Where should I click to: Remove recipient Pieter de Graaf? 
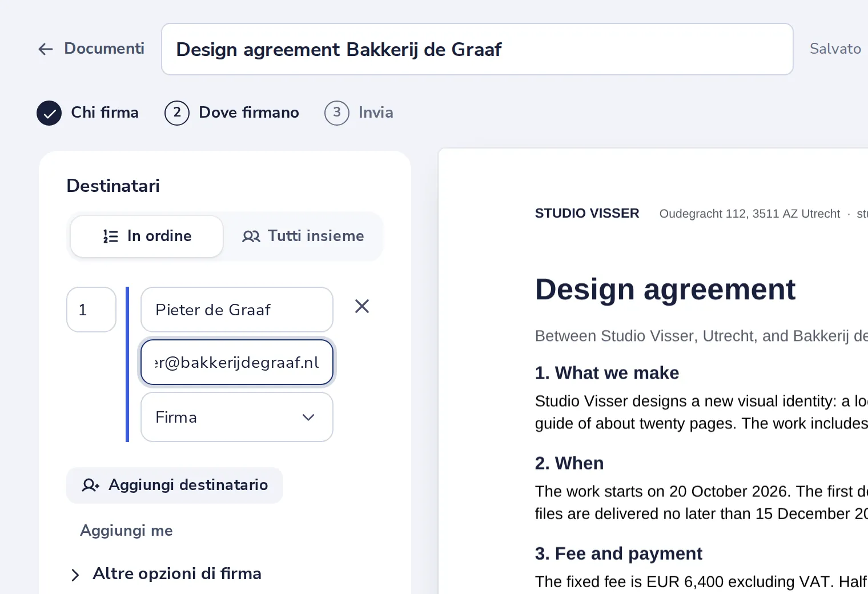pos(362,307)
